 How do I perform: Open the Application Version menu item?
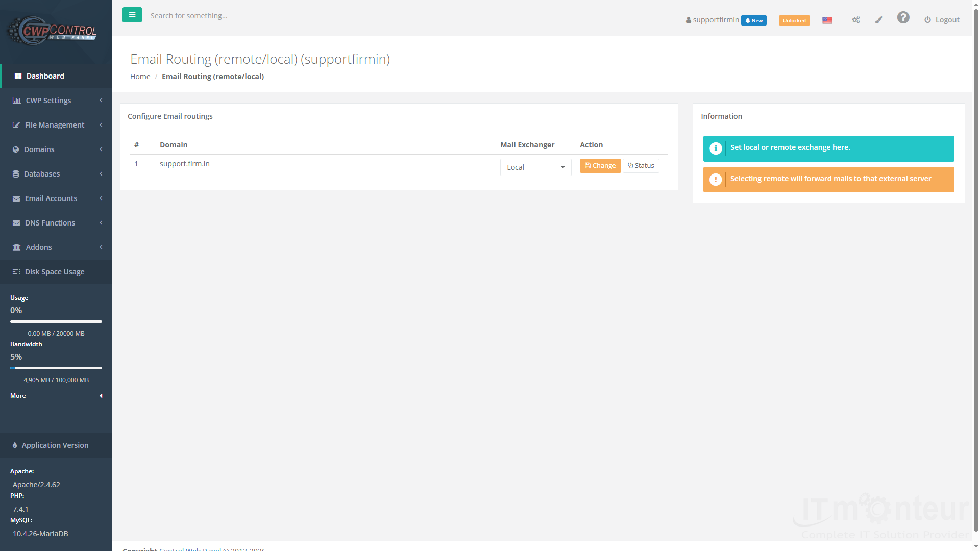[56, 445]
